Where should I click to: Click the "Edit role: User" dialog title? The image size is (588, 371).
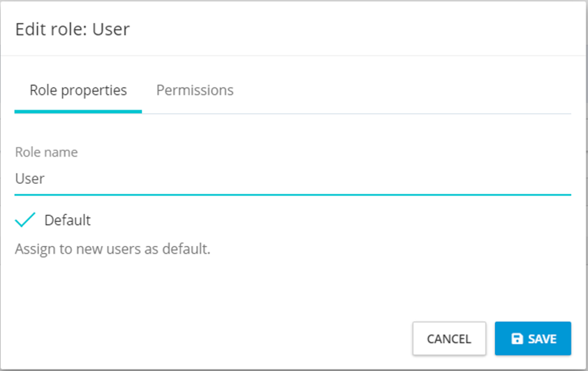[x=73, y=29]
